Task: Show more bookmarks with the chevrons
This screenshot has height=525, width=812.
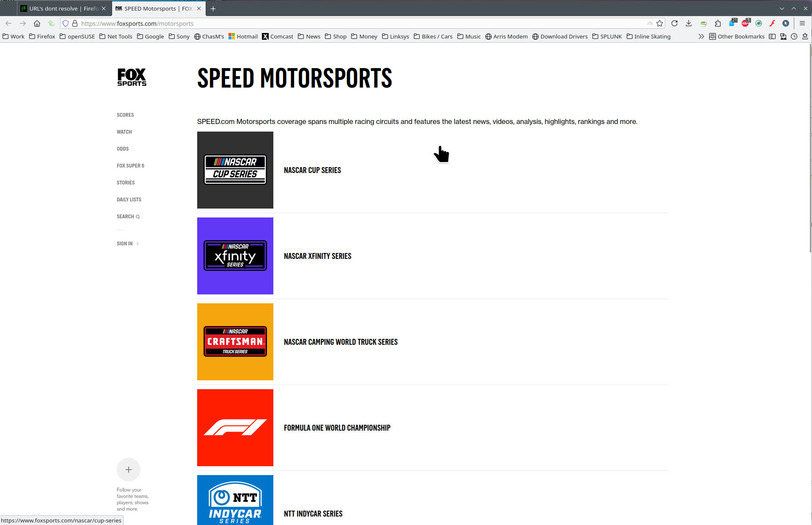Action: (701, 37)
